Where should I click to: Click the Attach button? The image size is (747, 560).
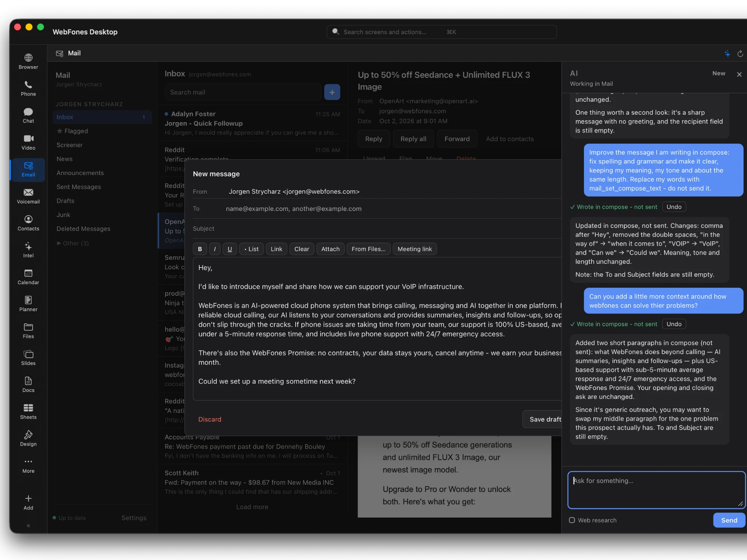tap(331, 249)
